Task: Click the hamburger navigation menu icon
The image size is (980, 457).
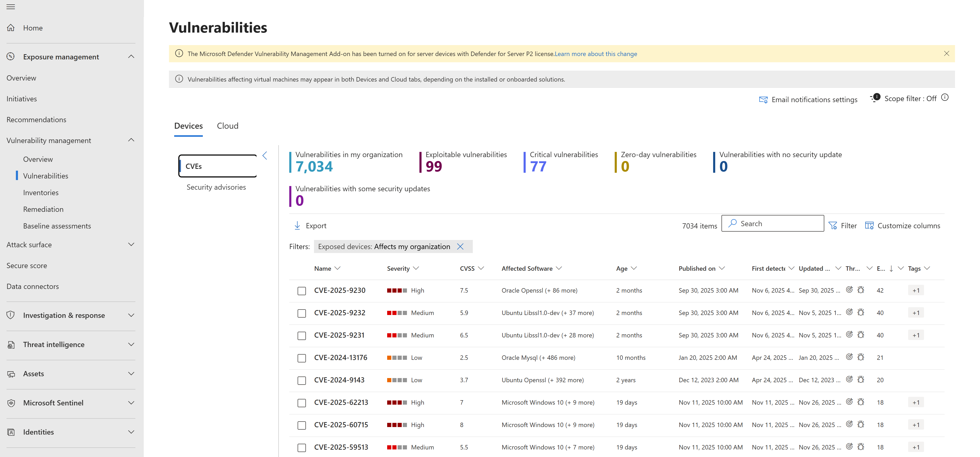Action: pos(11,7)
